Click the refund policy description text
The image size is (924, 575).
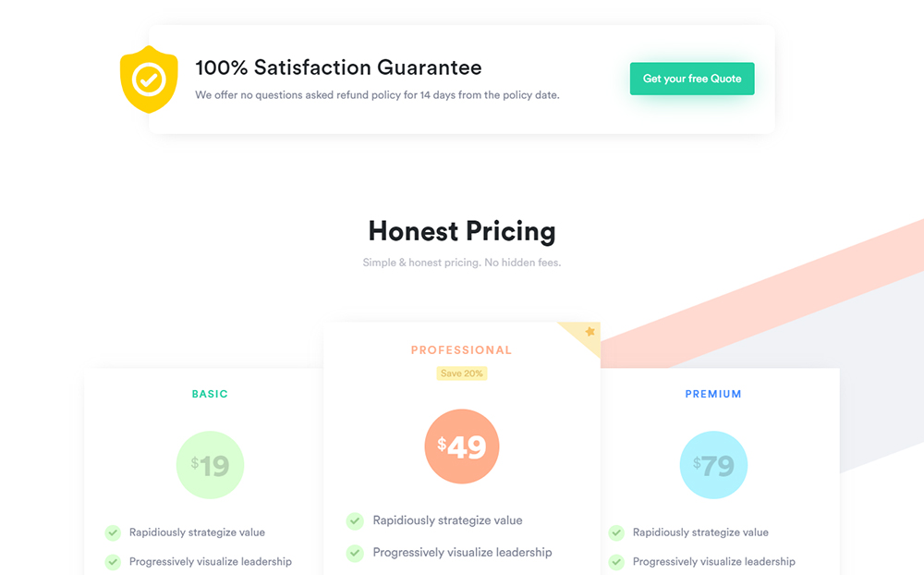click(x=377, y=95)
